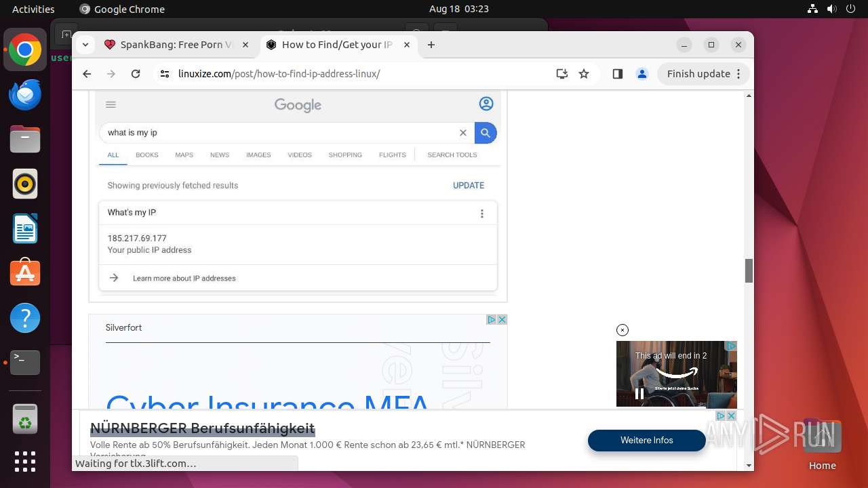Select the NEWS results tab
The height and width of the screenshot is (488, 868).
(x=220, y=155)
